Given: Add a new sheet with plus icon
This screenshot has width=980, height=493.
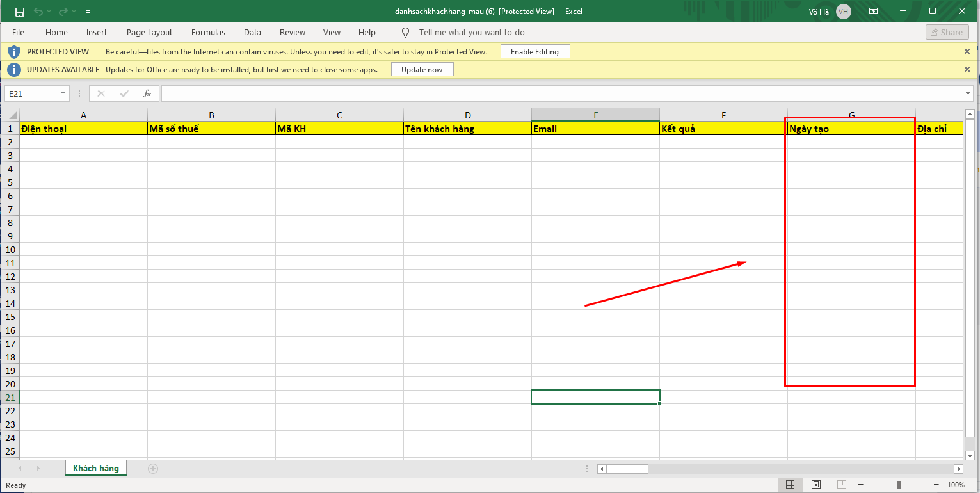Looking at the screenshot, I should coord(153,469).
